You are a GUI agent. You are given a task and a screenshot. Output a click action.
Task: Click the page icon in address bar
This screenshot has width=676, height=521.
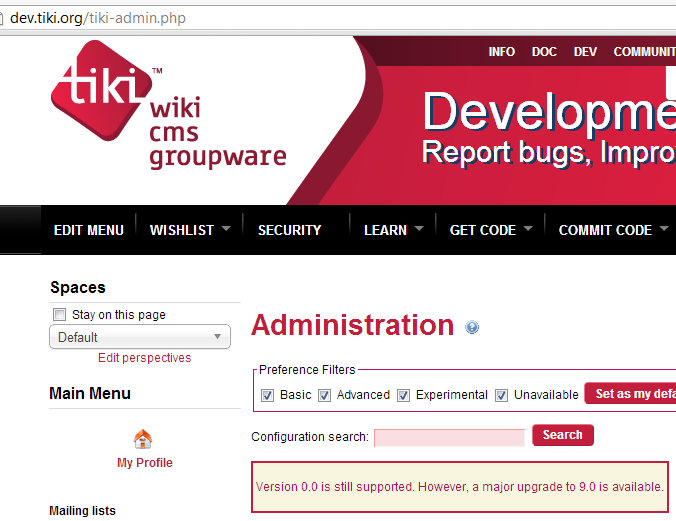pyautogui.click(x=1, y=18)
